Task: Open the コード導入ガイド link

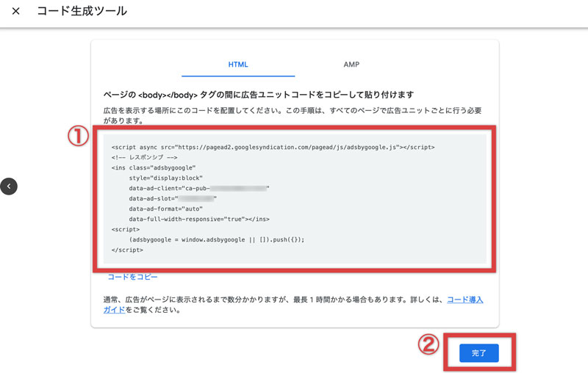Action: (465, 300)
